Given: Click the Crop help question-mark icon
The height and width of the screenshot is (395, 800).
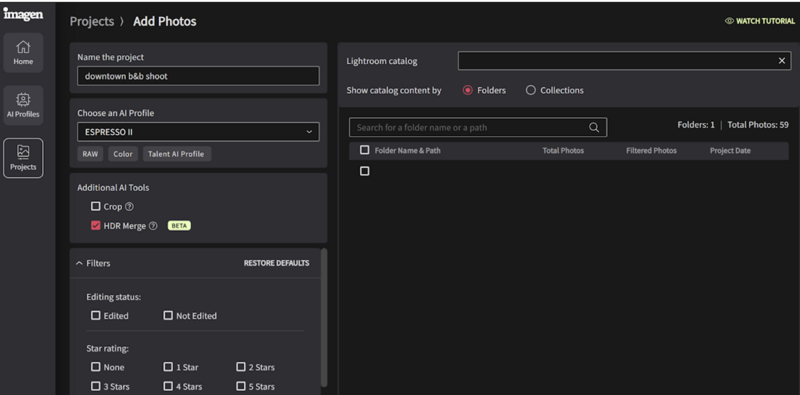Looking at the screenshot, I should [129, 207].
